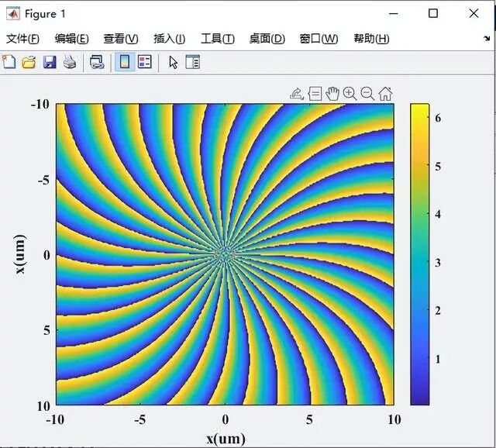Toggle the Data Tips tool on axes toolbar

tap(315, 94)
